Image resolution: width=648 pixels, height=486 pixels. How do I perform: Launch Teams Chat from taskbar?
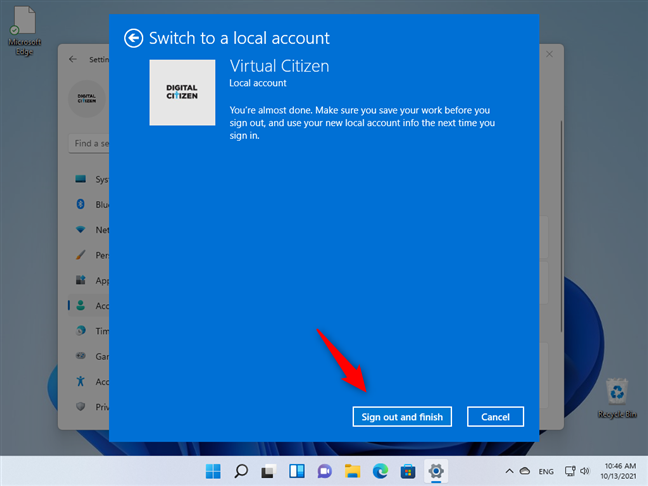[x=324, y=471]
